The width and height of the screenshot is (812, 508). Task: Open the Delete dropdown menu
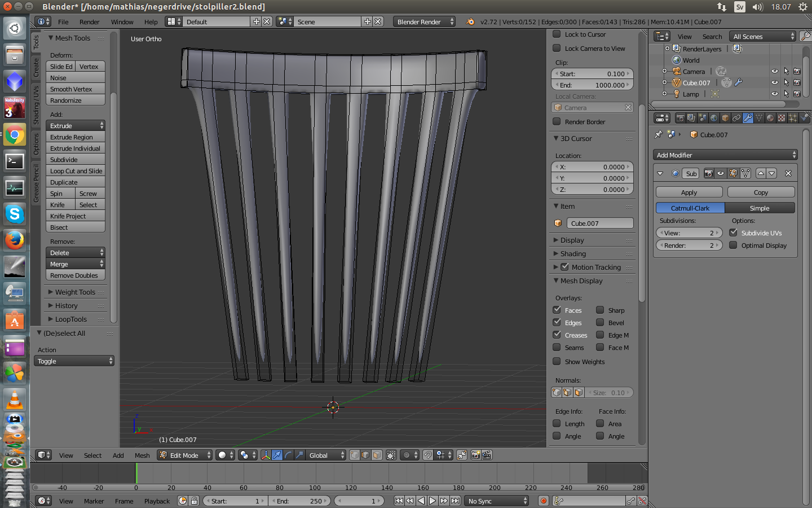coord(76,252)
